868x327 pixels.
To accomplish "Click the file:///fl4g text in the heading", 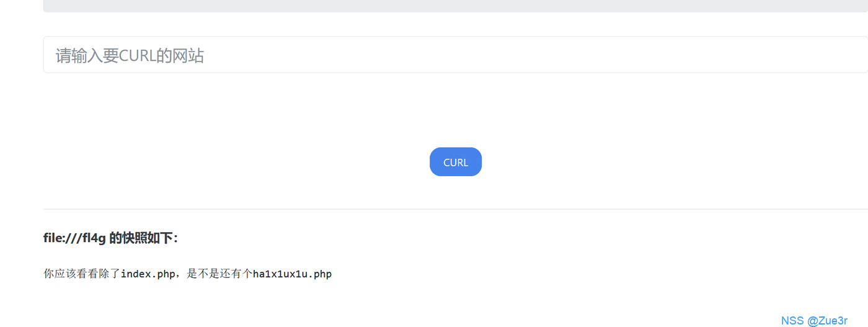I will coord(74,238).
